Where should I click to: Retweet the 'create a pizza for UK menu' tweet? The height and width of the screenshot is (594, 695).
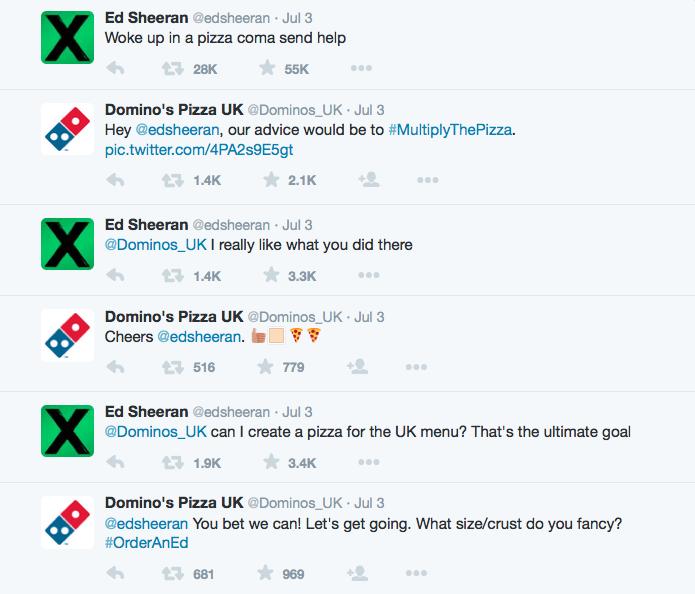(x=172, y=463)
